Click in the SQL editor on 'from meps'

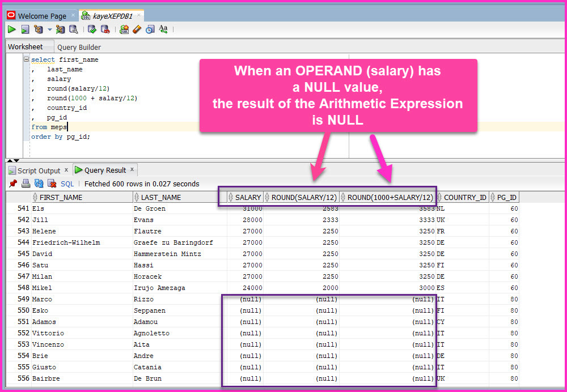pos(48,127)
